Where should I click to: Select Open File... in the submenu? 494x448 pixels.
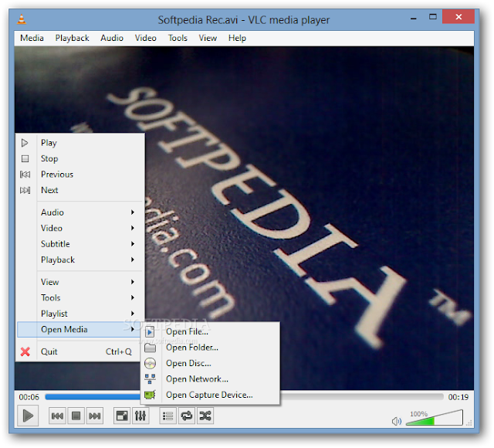pos(210,331)
